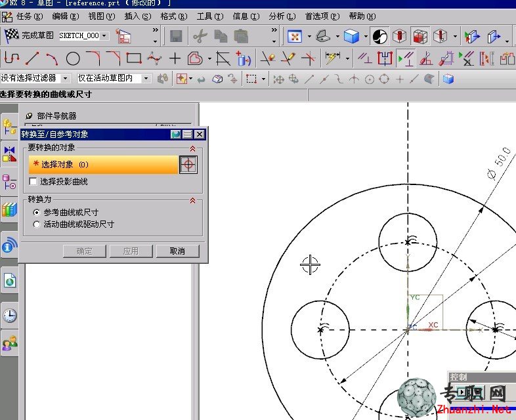Collapse the 转换为 section
The image size is (516, 420).
[192, 200]
